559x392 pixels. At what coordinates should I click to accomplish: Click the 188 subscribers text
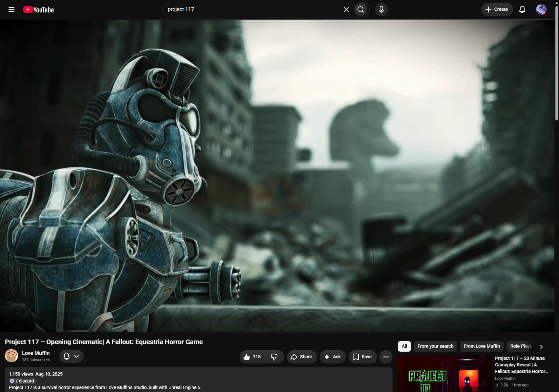coord(36,360)
